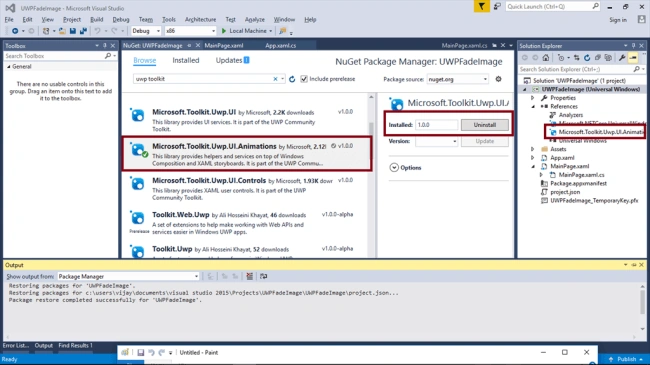The width and height of the screenshot is (650, 365).
Task: Collapse the General group in Toolbox
Action: coord(9,67)
